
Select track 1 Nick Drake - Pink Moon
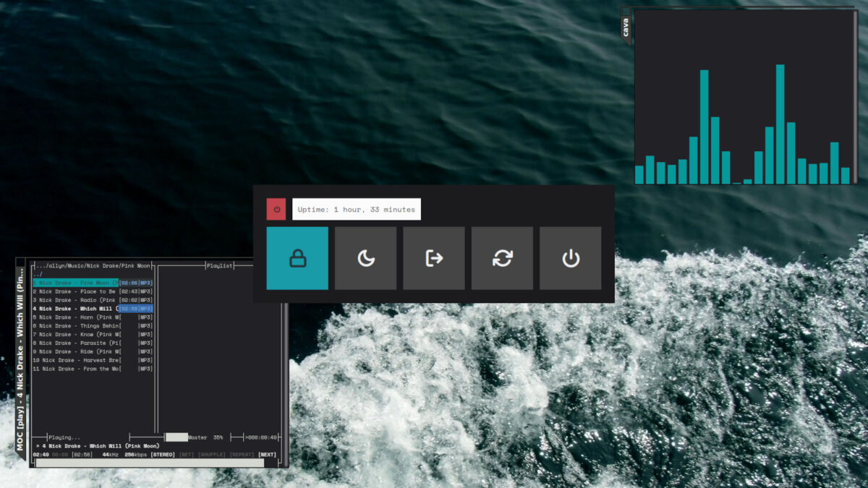tap(76, 283)
